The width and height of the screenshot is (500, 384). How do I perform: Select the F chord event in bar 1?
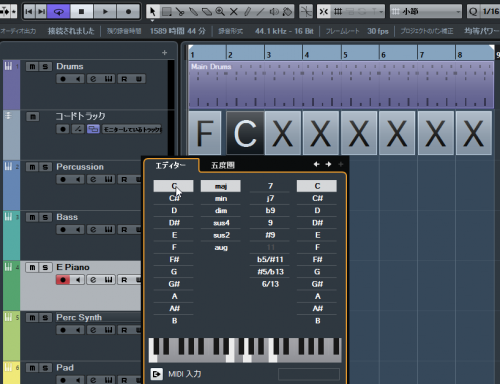(205, 133)
